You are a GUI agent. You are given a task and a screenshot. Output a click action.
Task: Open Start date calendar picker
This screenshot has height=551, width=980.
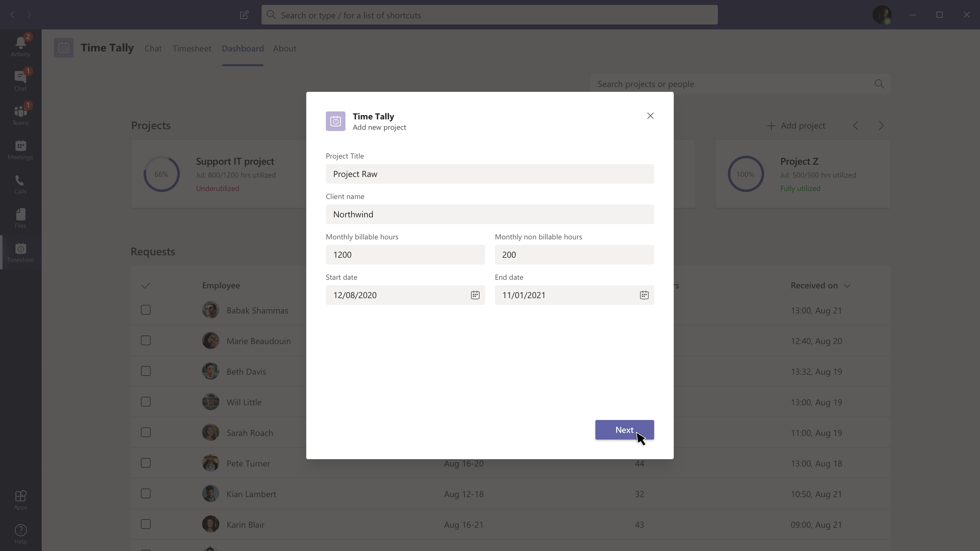pyautogui.click(x=475, y=295)
